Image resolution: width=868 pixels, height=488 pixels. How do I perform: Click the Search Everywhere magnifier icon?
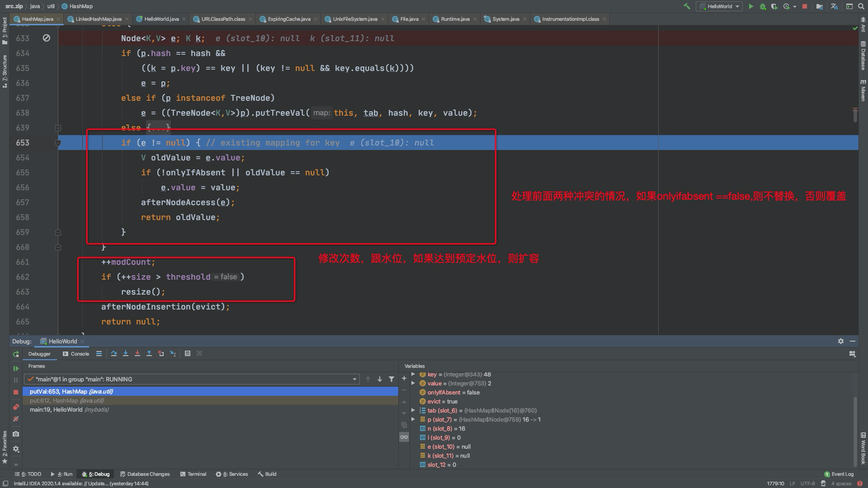pos(861,6)
